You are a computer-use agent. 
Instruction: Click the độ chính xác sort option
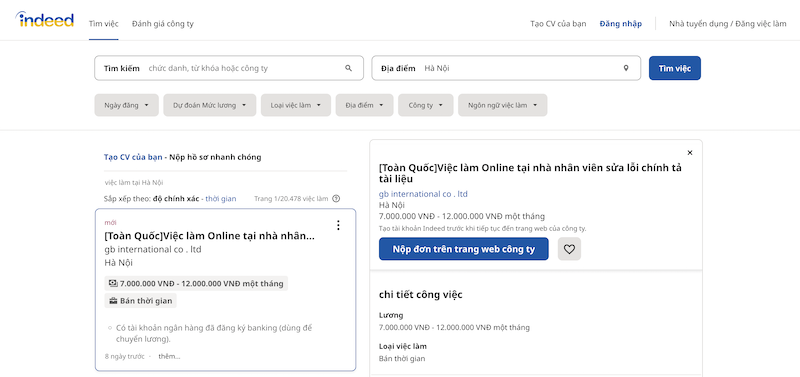click(x=176, y=198)
